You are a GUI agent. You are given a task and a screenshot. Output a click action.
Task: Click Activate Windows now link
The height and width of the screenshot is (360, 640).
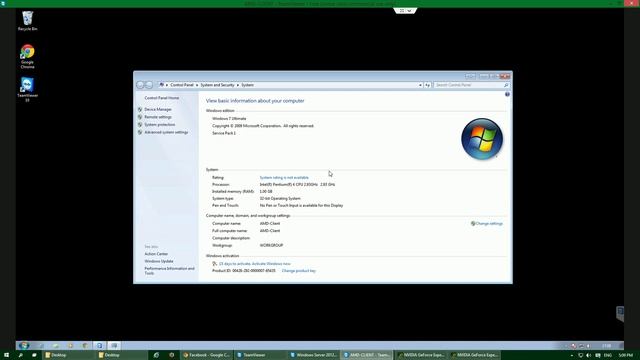point(271,264)
